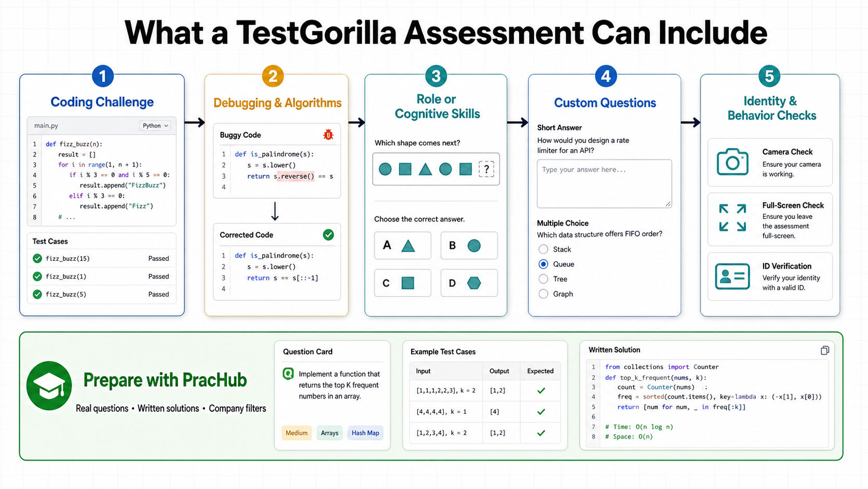
Task: Click the Expected column header
Action: 540,371
